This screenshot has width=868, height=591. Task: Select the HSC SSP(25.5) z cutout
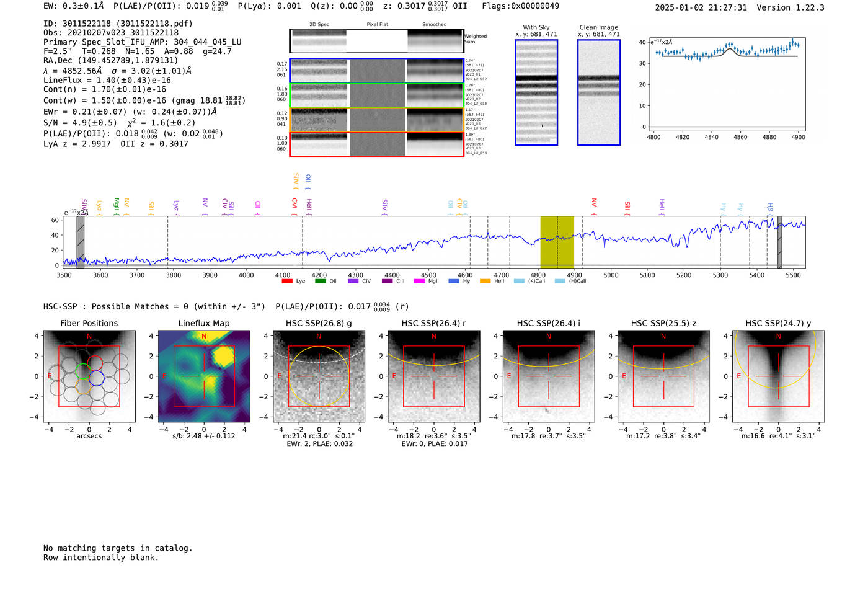[663, 376]
